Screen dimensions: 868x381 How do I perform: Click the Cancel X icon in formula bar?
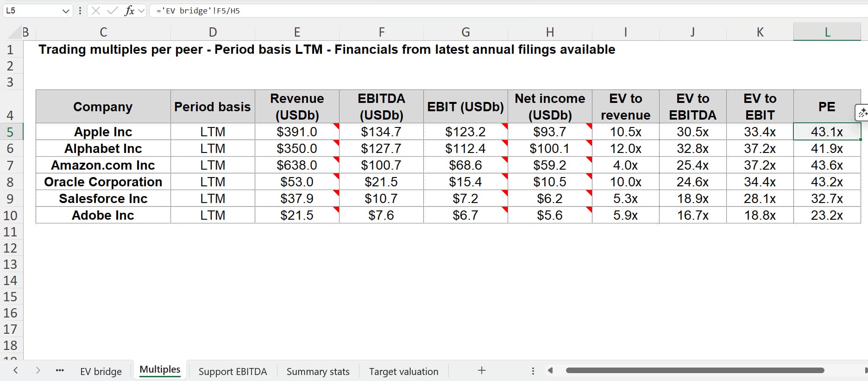[96, 11]
